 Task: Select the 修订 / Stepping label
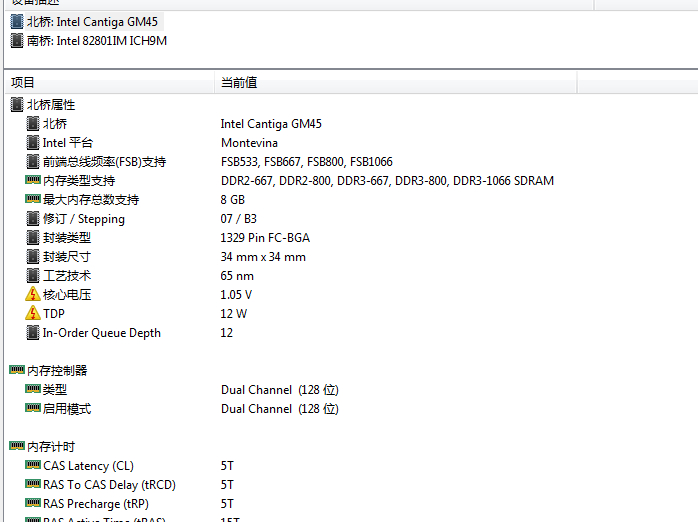pos(84,219)
